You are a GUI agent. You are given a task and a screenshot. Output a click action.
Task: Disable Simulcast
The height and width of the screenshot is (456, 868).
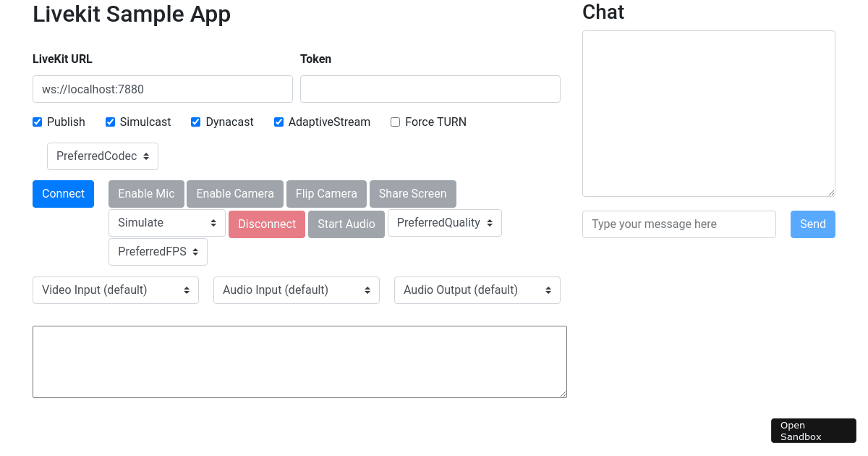click(x=109, y=122)
